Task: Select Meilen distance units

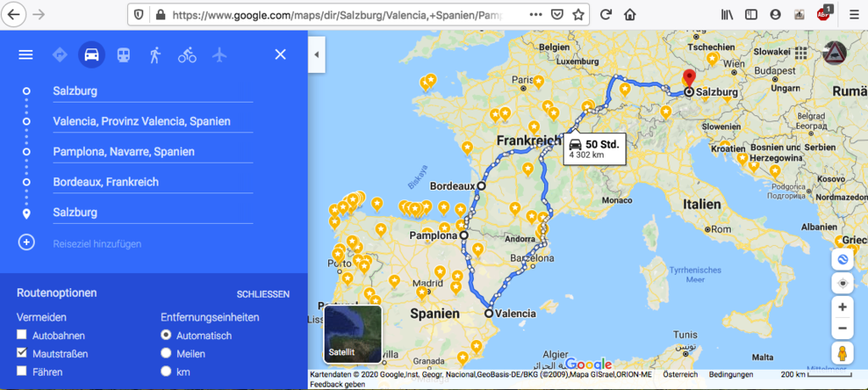Action: coord(165,353)
